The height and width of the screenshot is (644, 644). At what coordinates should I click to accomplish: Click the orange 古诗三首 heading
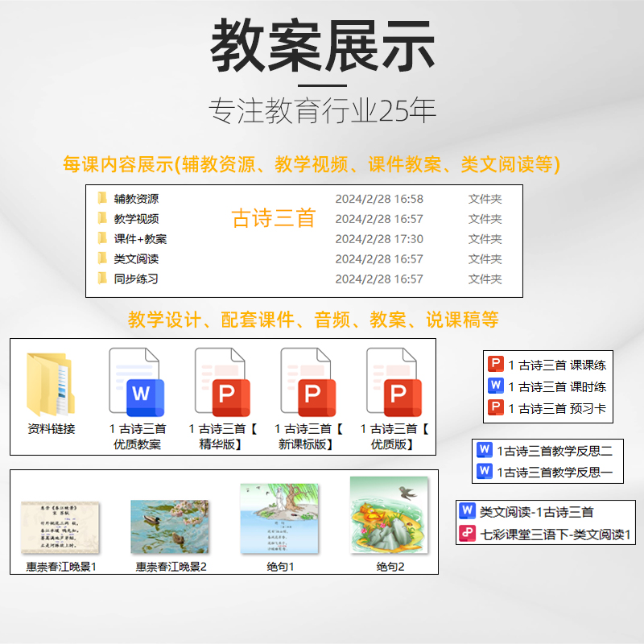coord(274,217)
